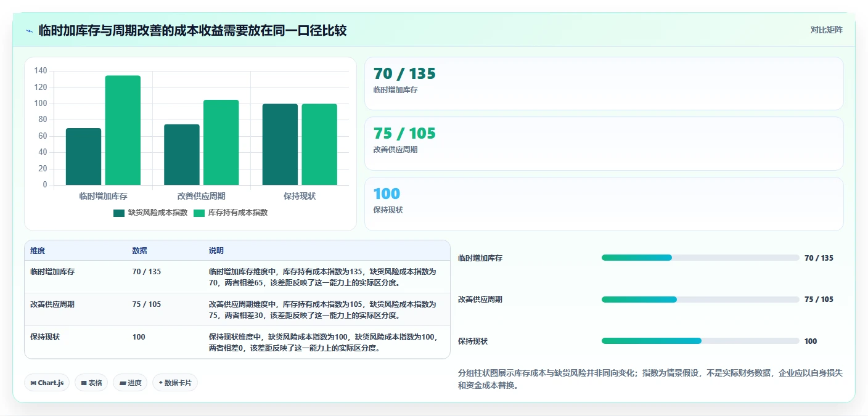Click the 进度 tag chip
The width and height of the screenshot is (868, 416).
130,383
